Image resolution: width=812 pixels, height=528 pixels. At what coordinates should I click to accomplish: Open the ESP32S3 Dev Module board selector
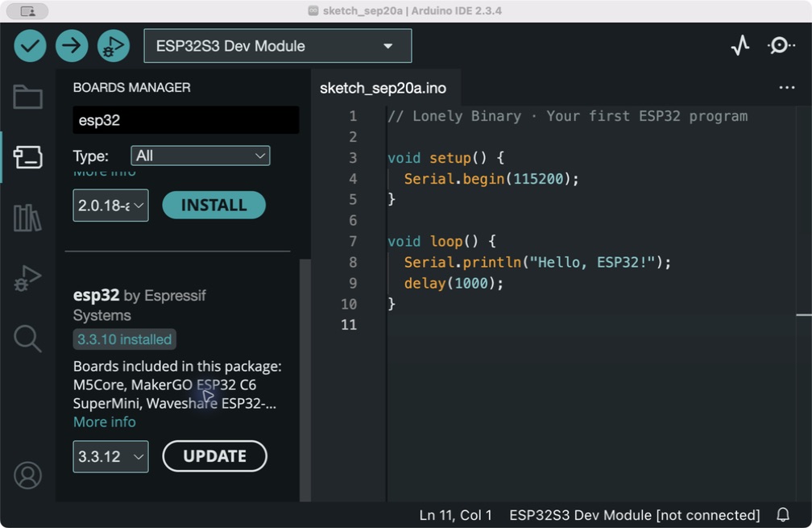[278, 46]
